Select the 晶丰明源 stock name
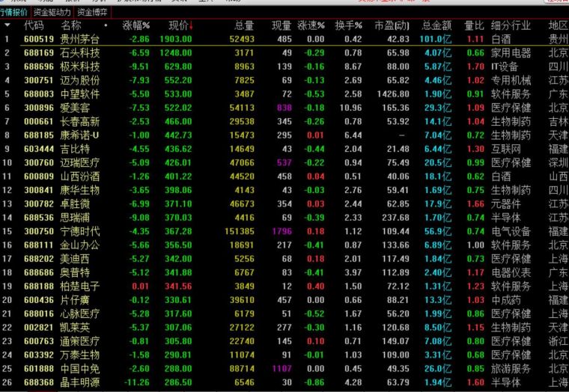Image resolution: width=569 pixels, height=392 pixels. pos(80,382)
